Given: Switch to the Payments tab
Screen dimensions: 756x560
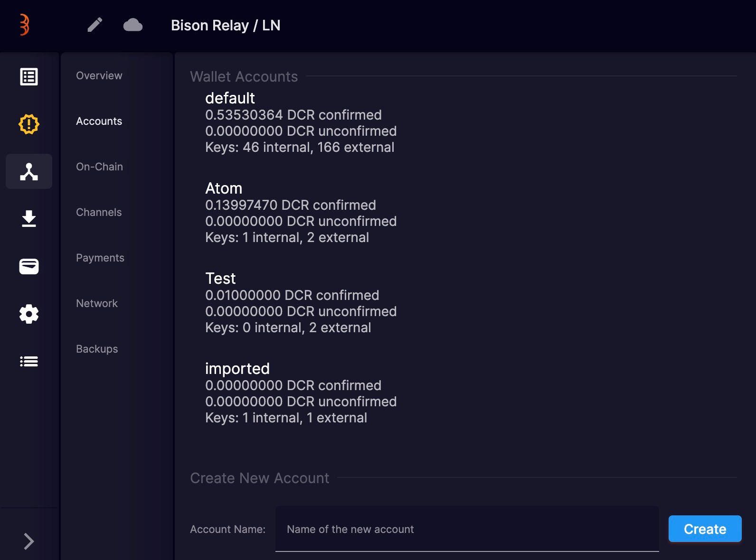Looking at the screenshot, I should click(x=100, y=258).
